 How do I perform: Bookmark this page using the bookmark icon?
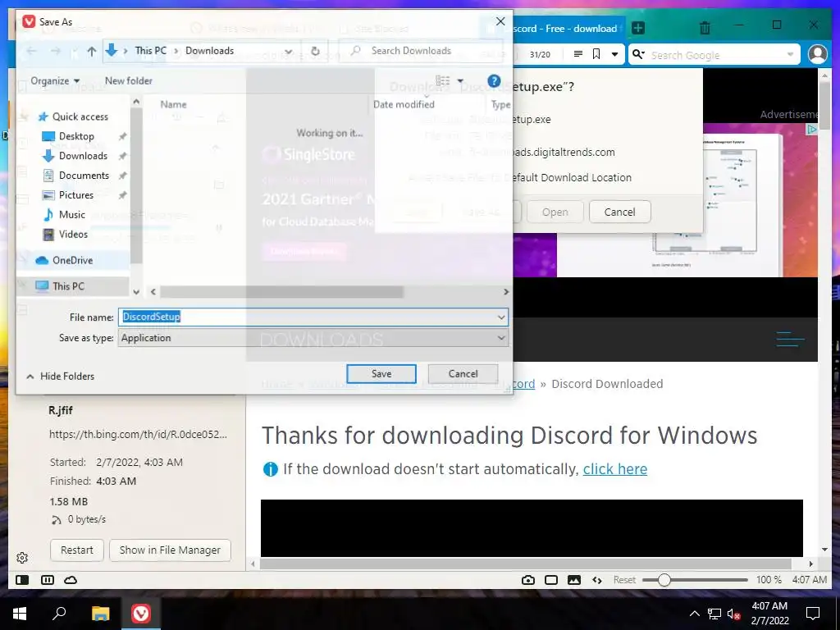tap(596, 54)
